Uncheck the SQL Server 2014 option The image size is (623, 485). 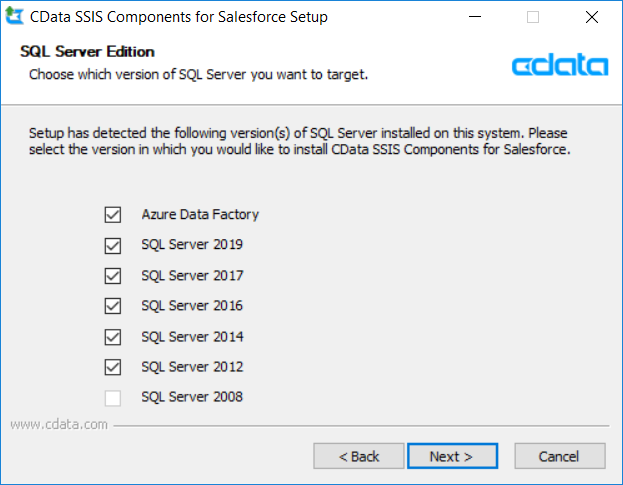[113, 337]
